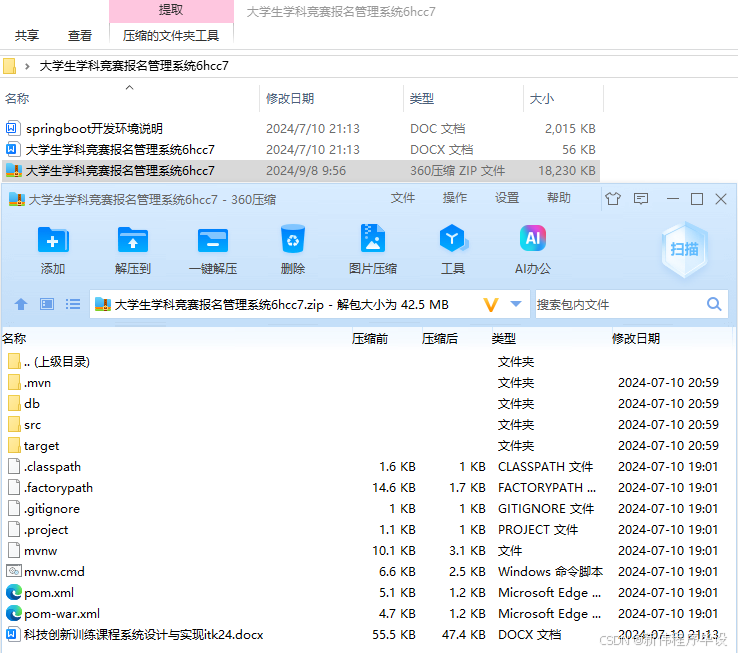The width and height of the screenshot is (738, 653).
Task: Select the 查看 ribbon tab
Action: click(x=80, y=36)
